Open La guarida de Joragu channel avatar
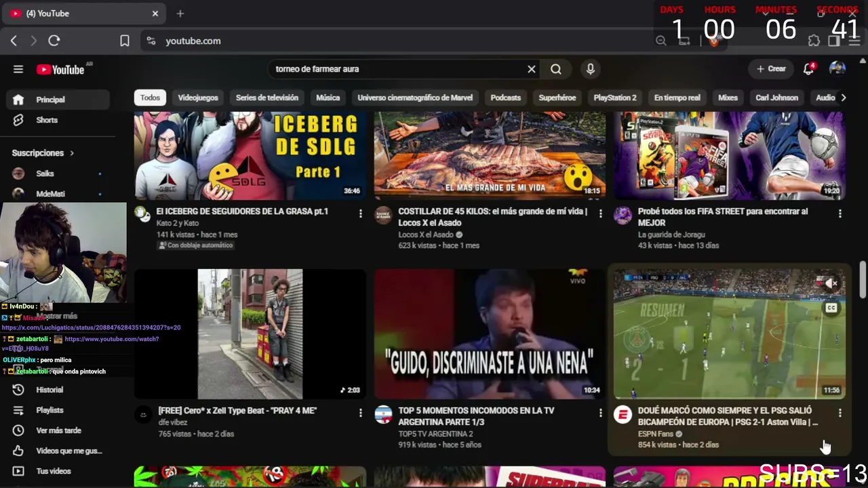Screen dimensions: 868x488 pyautogui.click(x=623, y=216)
